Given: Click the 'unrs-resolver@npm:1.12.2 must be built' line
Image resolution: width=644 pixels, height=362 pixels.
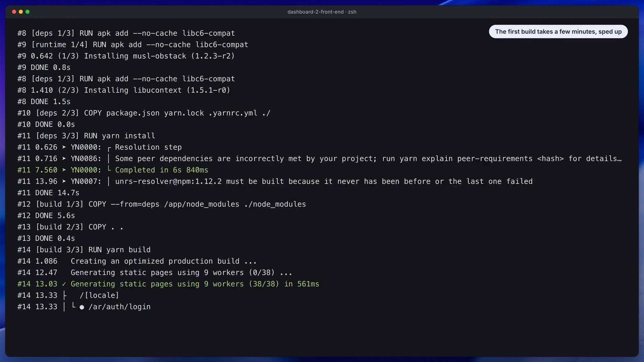Looking at the screenshot, I should click(x=275, y=181).
